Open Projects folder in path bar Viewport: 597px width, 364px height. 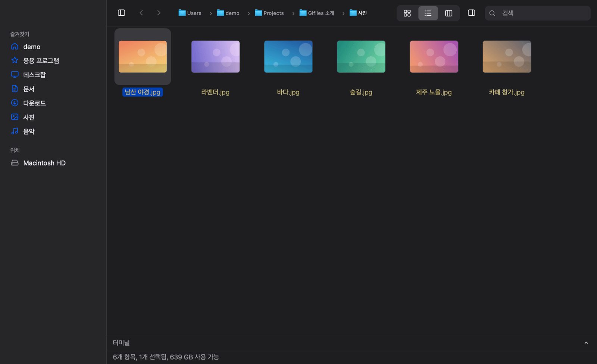(x=269, y=13)
